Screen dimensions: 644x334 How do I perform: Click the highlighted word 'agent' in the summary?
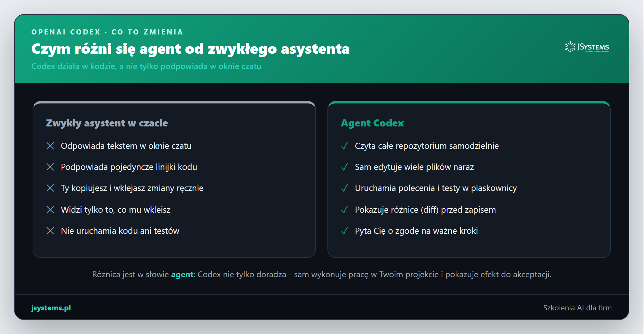pos(182,275)
